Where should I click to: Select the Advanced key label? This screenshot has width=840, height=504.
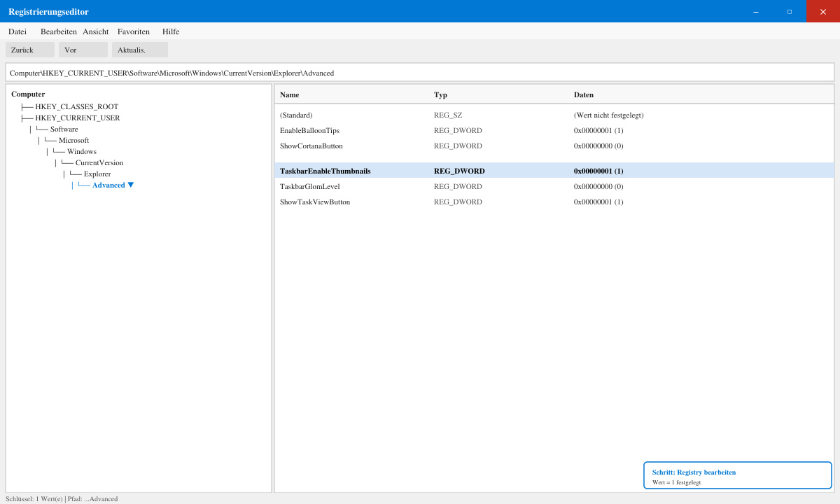[108, 185]
